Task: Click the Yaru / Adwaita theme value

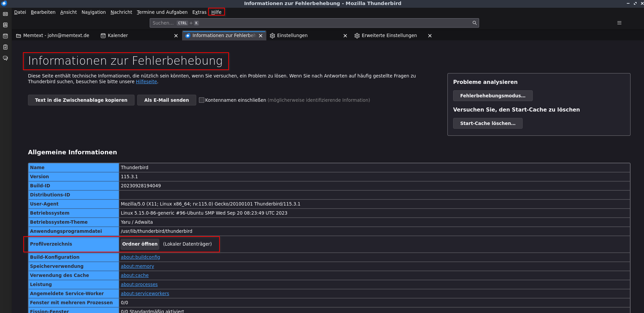Action: click(x=137, y=222)
